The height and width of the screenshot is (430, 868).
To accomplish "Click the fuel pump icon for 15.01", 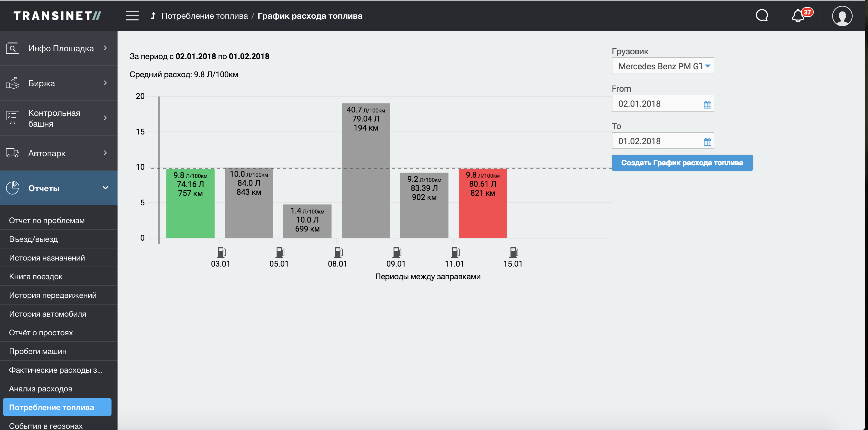I will pos(513,252).
